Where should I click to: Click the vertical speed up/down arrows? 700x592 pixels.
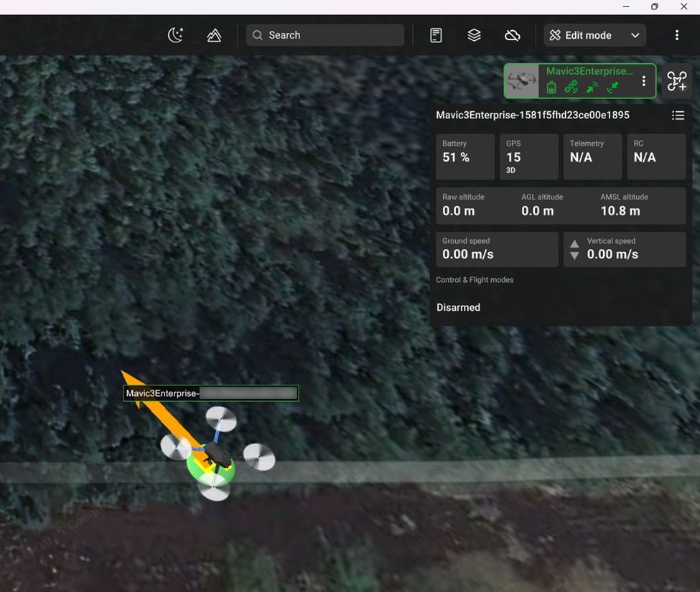click(x=574, y=250)
